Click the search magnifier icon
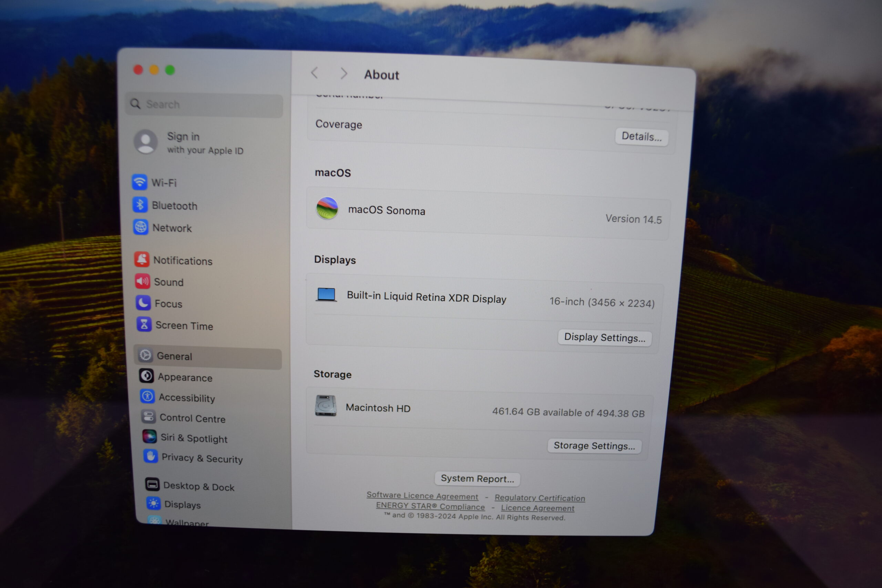The width and height of the screenshot is (882, 588). pyautogui.click(x=135, y=103)
